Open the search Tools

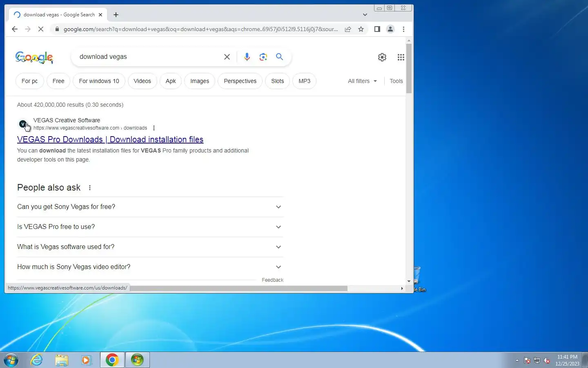(396, 81)
